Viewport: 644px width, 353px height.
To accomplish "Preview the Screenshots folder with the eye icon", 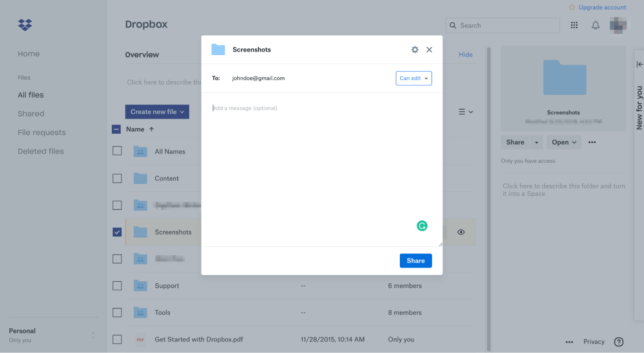I will (461, 232).
